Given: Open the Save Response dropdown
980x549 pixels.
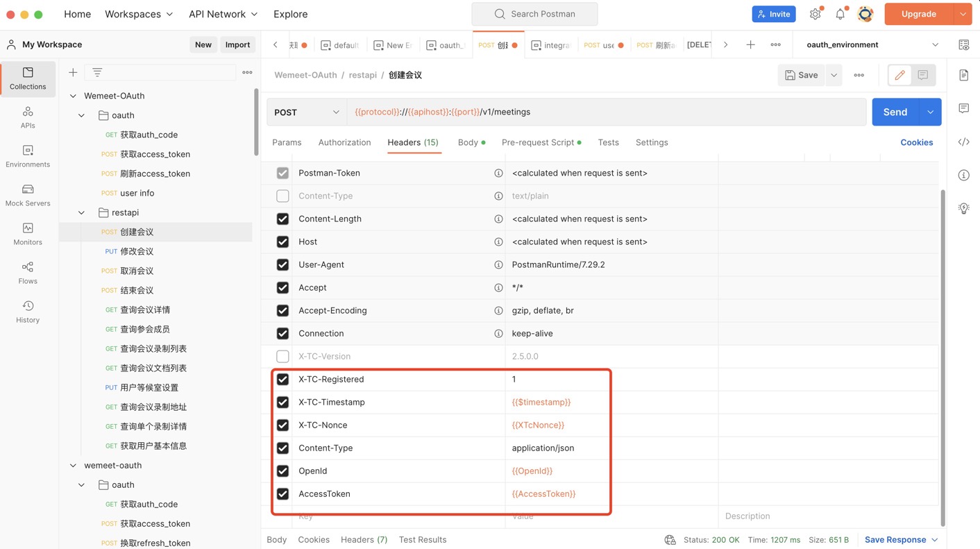Looking at the screenshot, I should pyautogui.click(x=902, y=540).
